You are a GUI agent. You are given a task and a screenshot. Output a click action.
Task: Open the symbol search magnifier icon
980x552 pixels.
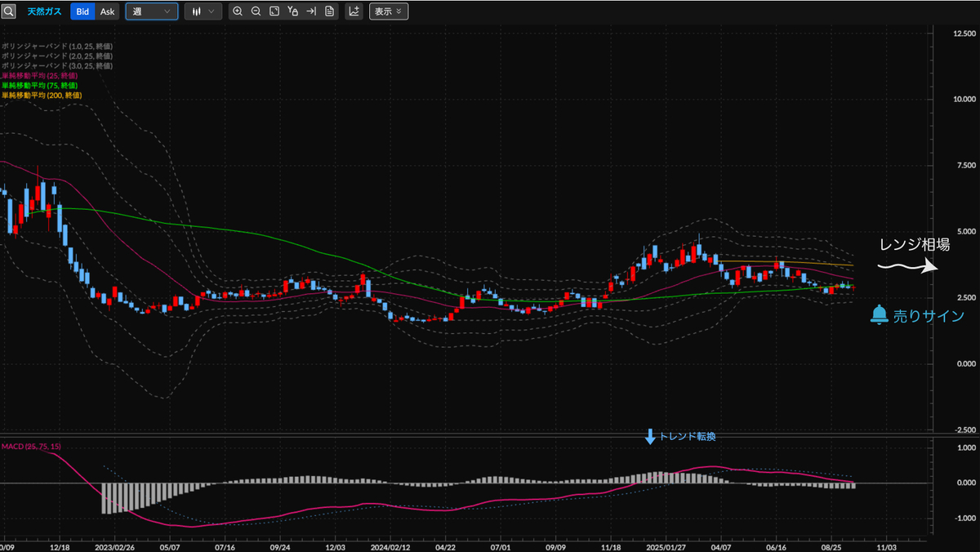[8, 11]
